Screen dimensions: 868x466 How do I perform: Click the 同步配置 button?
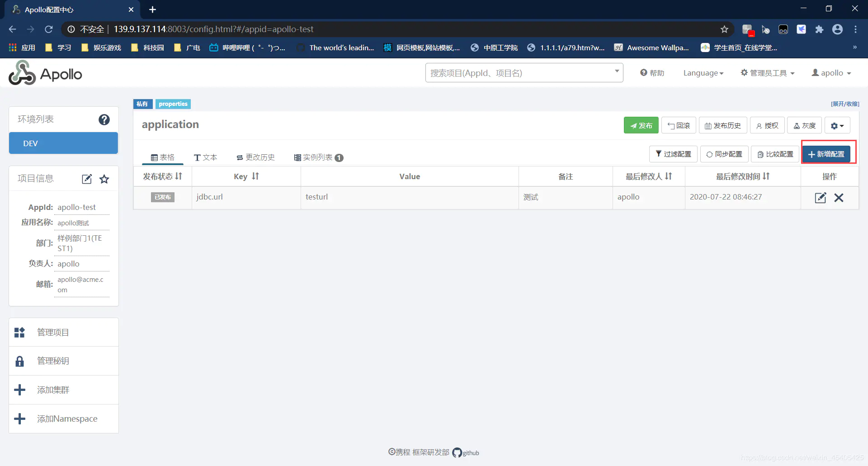coord(724,154)
